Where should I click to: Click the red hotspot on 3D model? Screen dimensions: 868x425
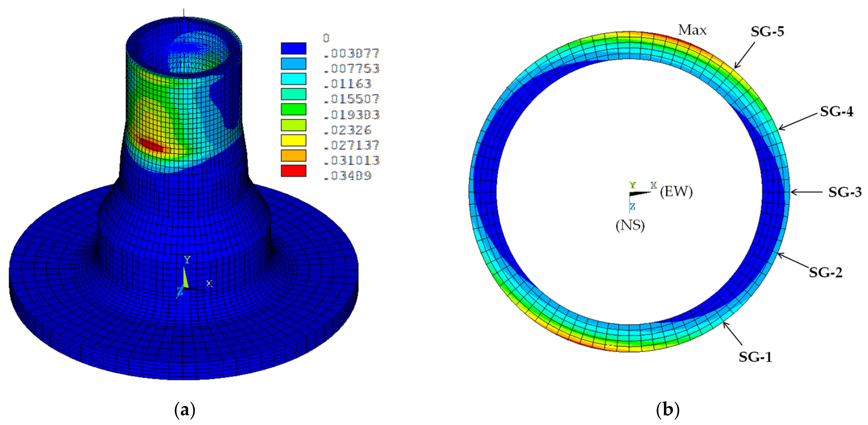click(x=151, y=145)
